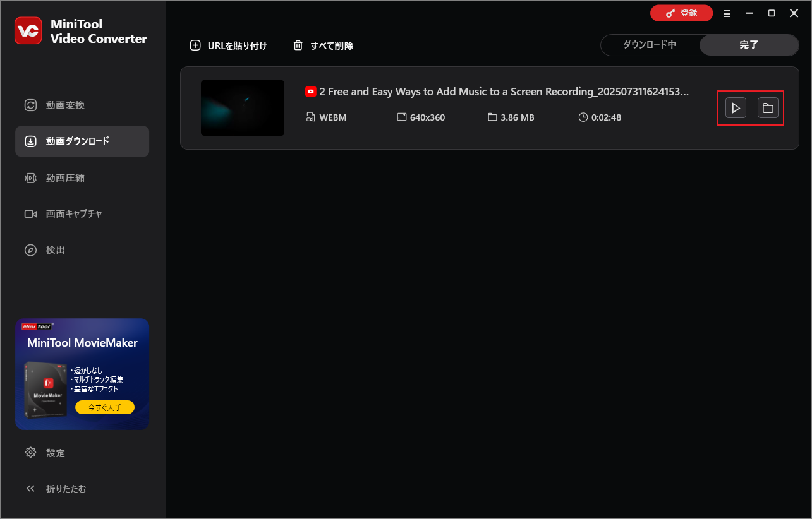The width and height of the screenshot is (812, 519).
Task: Switch to the 完了 tab
Action: point(749,45)
